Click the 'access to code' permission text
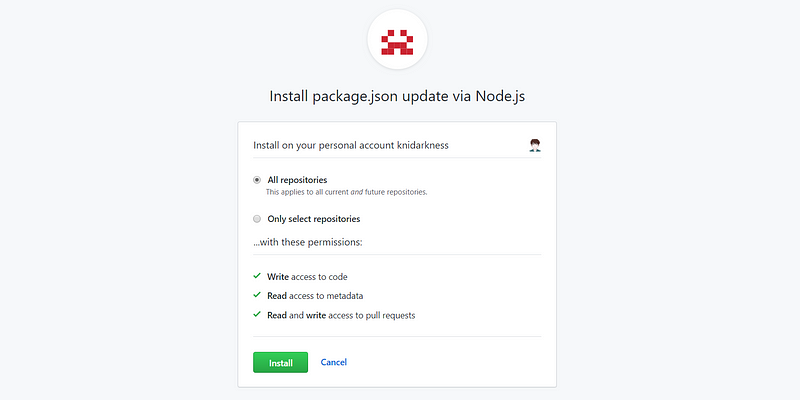 (x=319, y=277)
